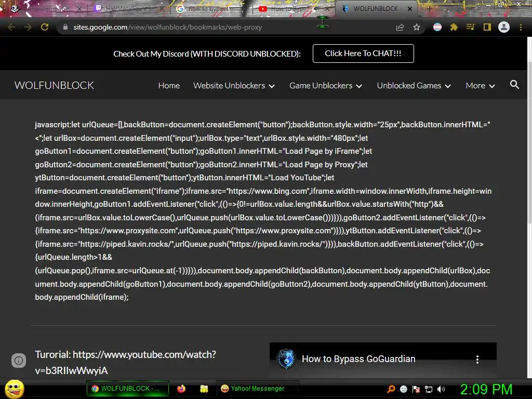Click the WOLFUNBLOCK site title
Screen dimensions: 532x399
(x=54, y=85)
